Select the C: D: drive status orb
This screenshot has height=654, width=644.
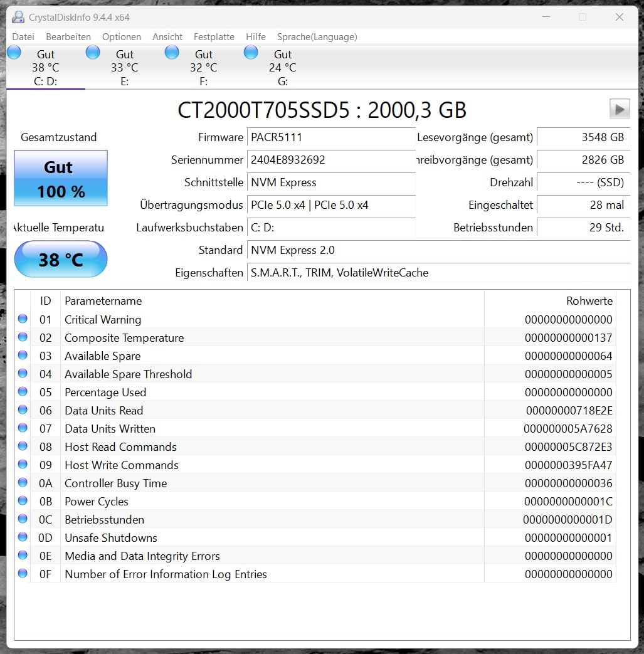click(x=14, y=53)
